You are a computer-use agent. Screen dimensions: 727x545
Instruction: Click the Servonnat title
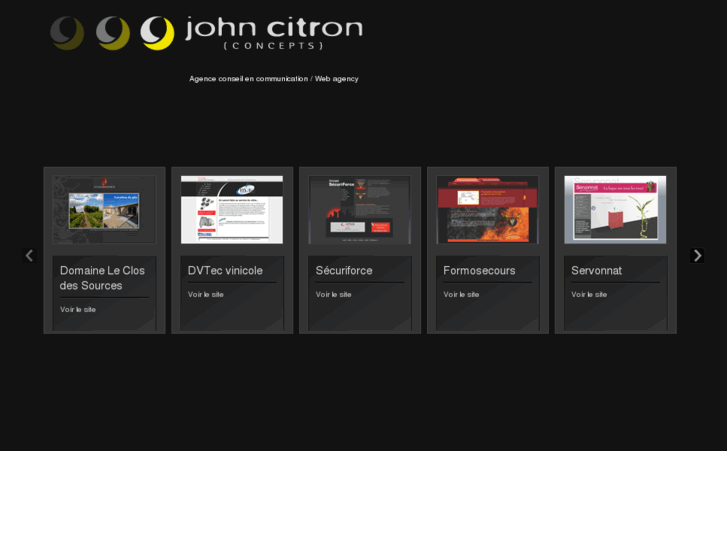pos(597,270)
